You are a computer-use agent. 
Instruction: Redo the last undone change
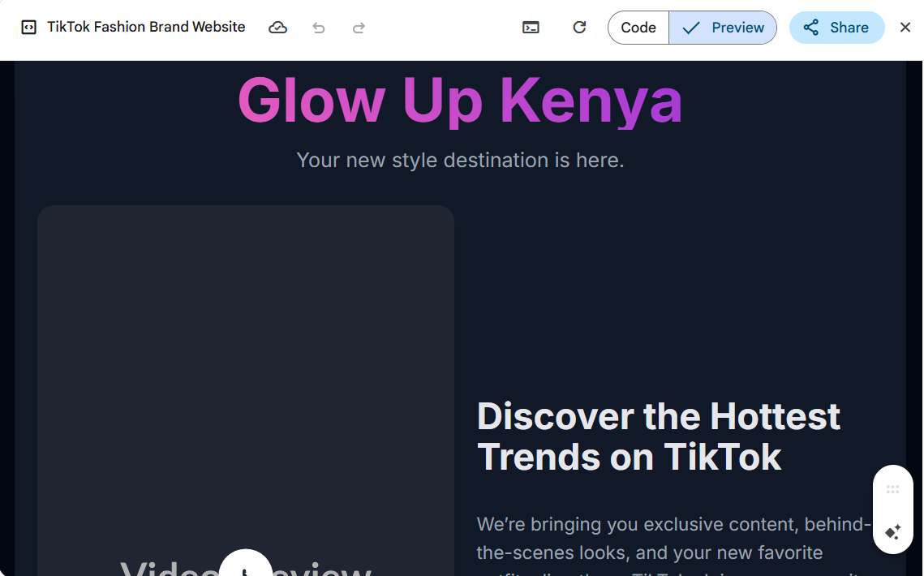[x=359, y=28]
